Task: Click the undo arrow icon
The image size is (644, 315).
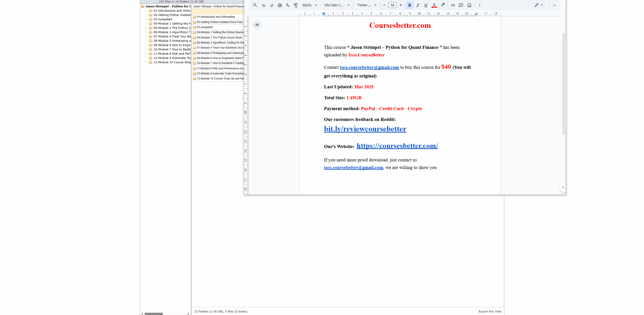Action: pos(263,5)
